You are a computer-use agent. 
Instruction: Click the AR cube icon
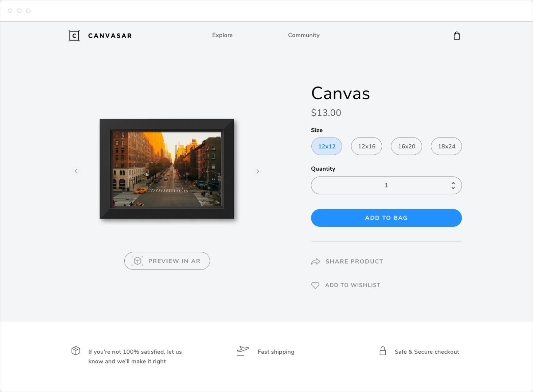point(137,261)
